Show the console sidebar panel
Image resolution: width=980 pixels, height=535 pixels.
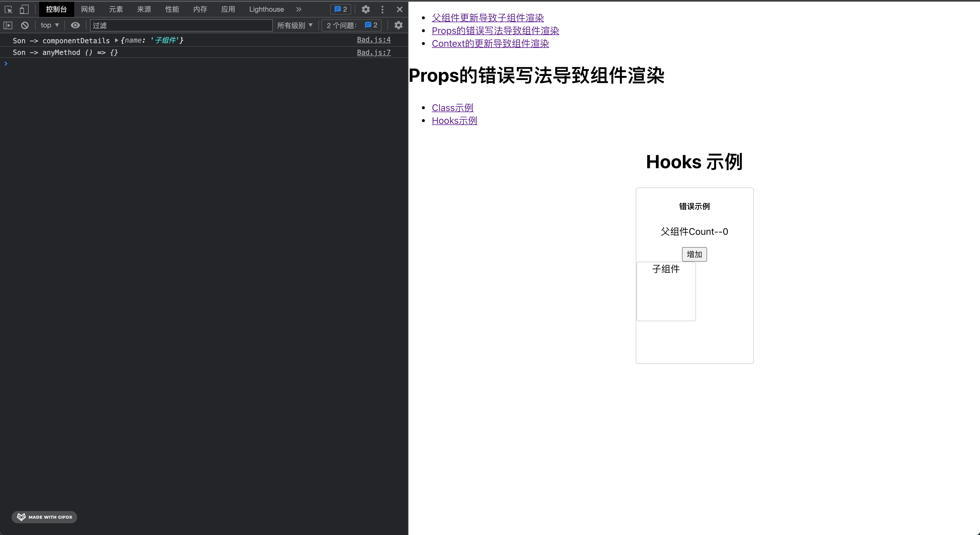pos(8,25)
